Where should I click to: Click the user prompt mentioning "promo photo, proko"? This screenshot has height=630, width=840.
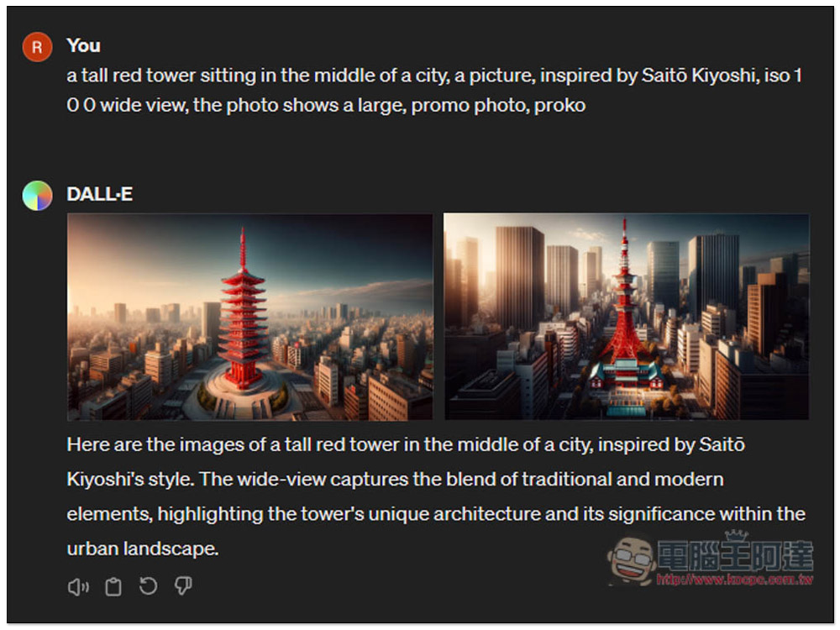pyautogui.click(x=434, y=90)
